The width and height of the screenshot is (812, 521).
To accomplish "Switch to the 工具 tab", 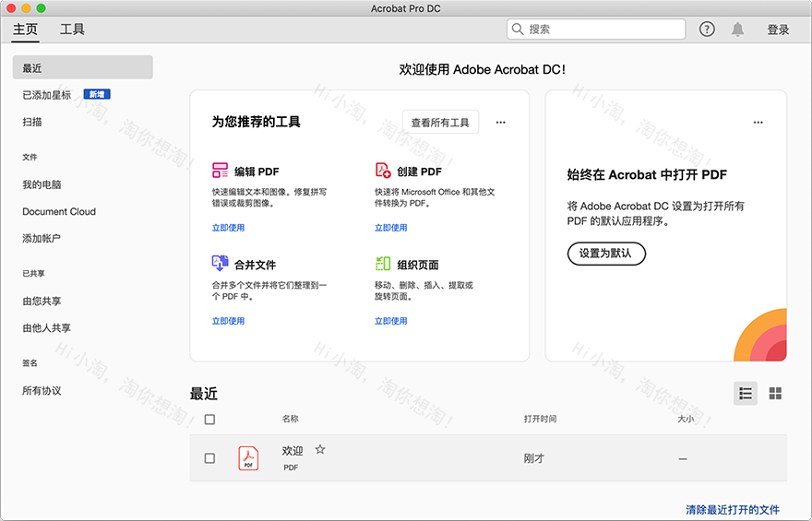I will (x=72, y=29).
